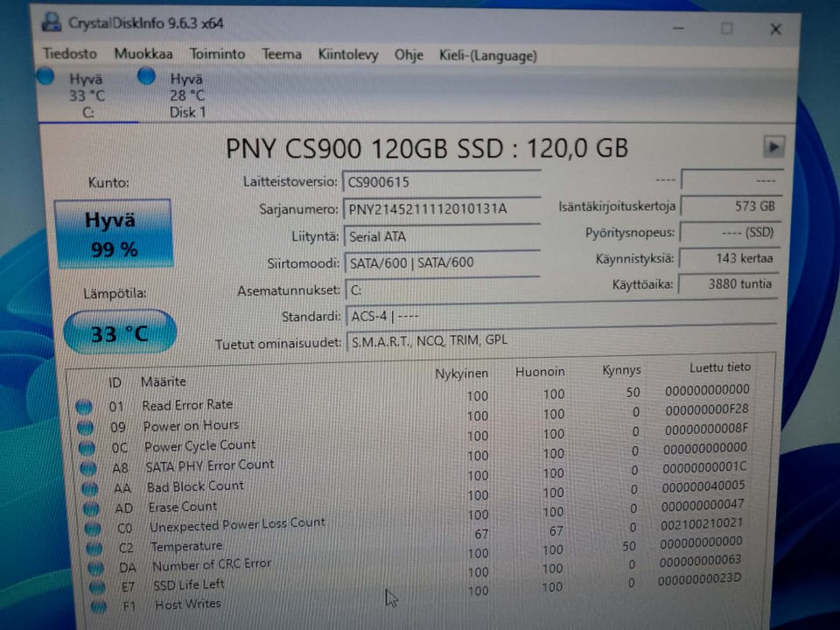Click the next disk arrow button
The height and width of the screenshot is (630, 840).
click(773, 147)
